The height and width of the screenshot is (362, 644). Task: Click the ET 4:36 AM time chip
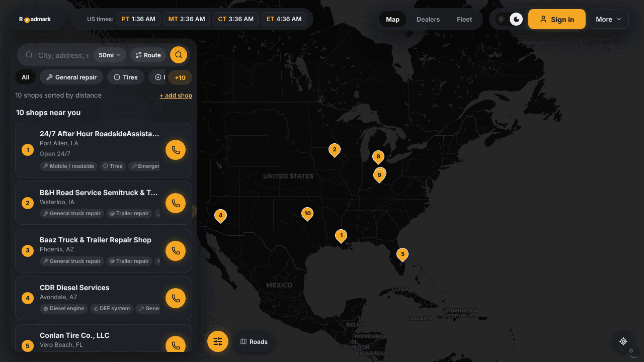(x=284, y=19)
